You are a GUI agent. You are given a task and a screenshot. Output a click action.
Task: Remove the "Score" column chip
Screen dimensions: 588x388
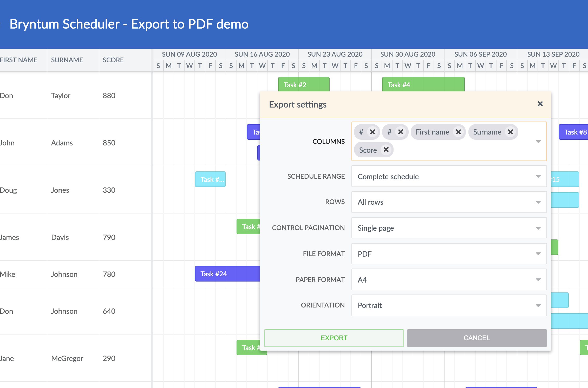coord(386,150)
